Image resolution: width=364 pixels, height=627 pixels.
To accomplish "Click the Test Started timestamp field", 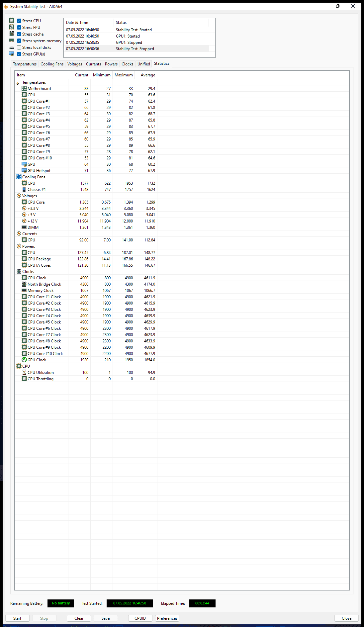I will [x=130, y=603].
